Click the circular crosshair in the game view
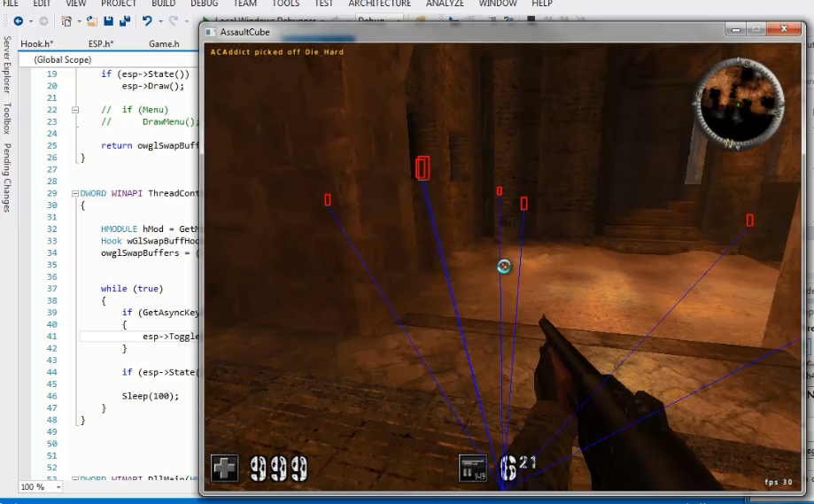The image size is (814, 504). click(504, 267)
